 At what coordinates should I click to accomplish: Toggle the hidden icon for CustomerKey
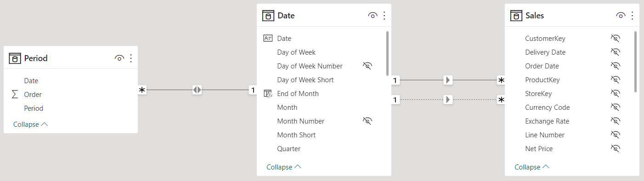pyautogui.click(x=616, y=39)
